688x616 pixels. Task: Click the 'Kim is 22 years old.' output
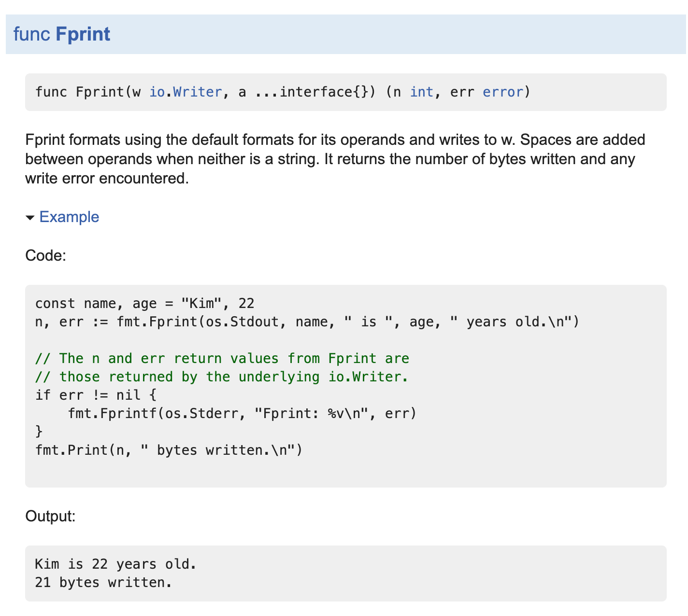(115, 564)
